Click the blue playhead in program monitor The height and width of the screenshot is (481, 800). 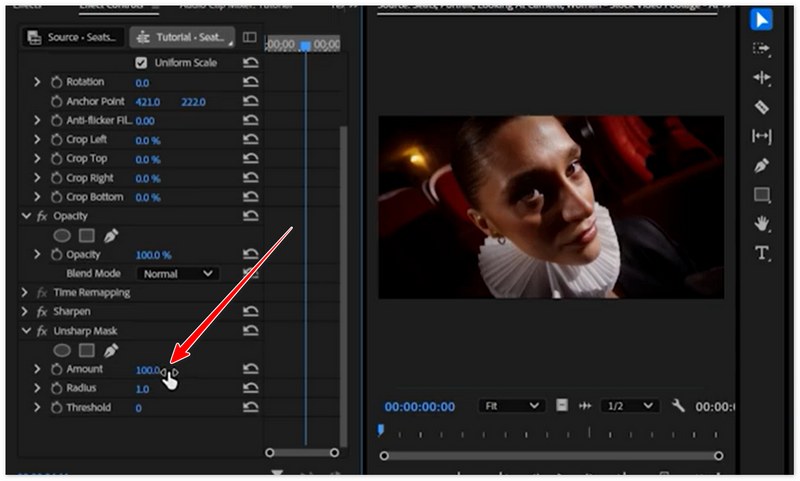[x=380, y=430]
